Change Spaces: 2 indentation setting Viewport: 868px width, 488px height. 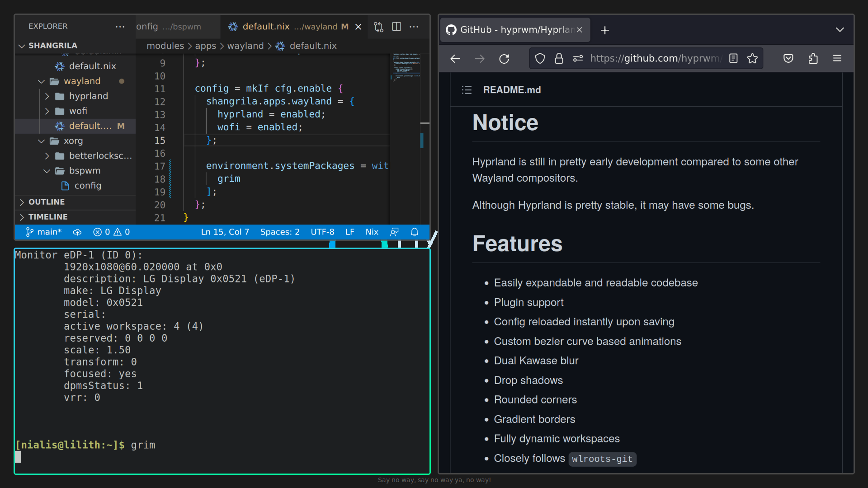click(x=280, y=232)
